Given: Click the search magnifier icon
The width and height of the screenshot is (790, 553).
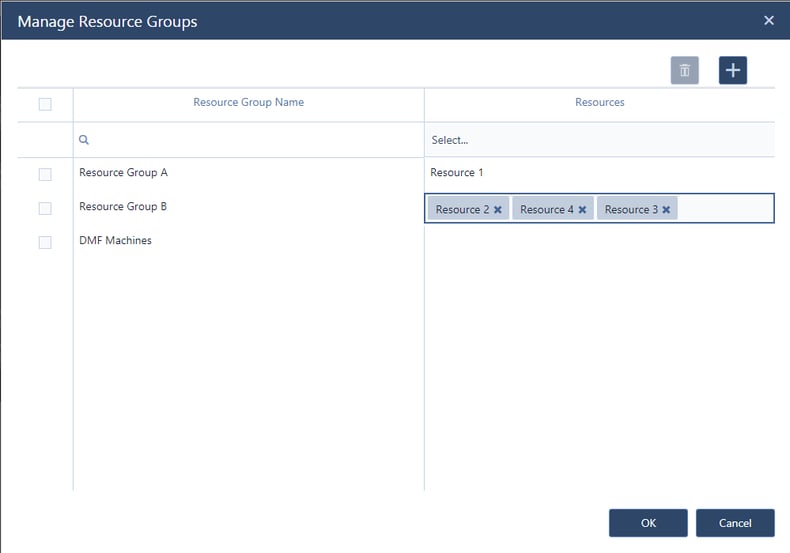Looking at the screenshot, I should 84,140.
